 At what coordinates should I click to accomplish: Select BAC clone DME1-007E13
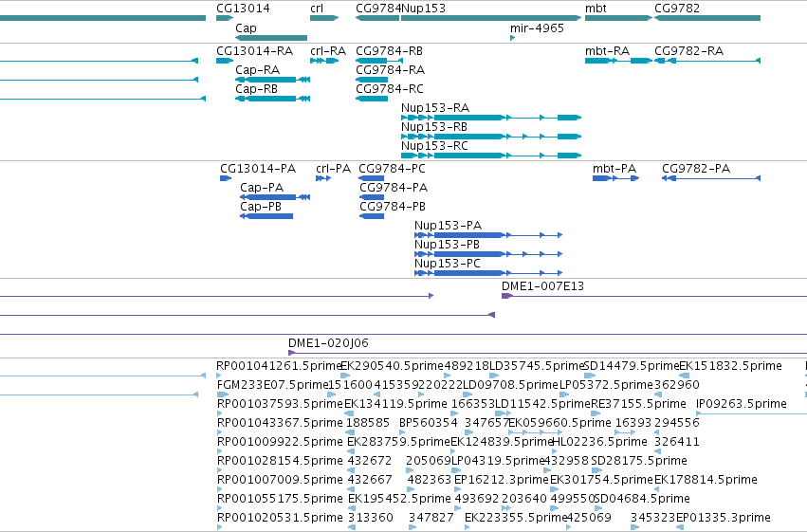(542, 286)
